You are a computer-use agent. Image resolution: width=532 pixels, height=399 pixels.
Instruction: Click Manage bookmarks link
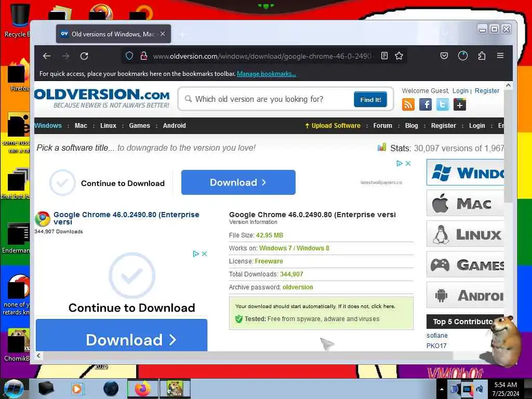click(267, 74)
